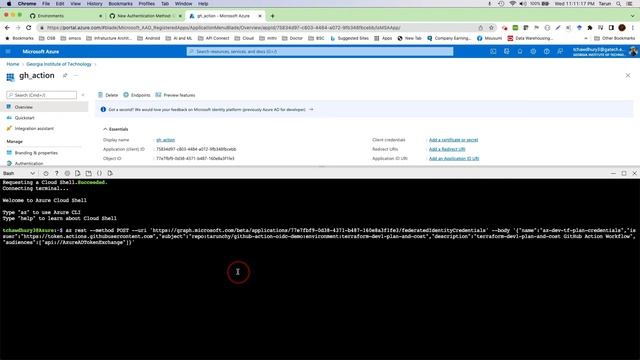The image size is (640, 360).
Task: Click the sidebar Search input
Action: [x=41, y=95]
